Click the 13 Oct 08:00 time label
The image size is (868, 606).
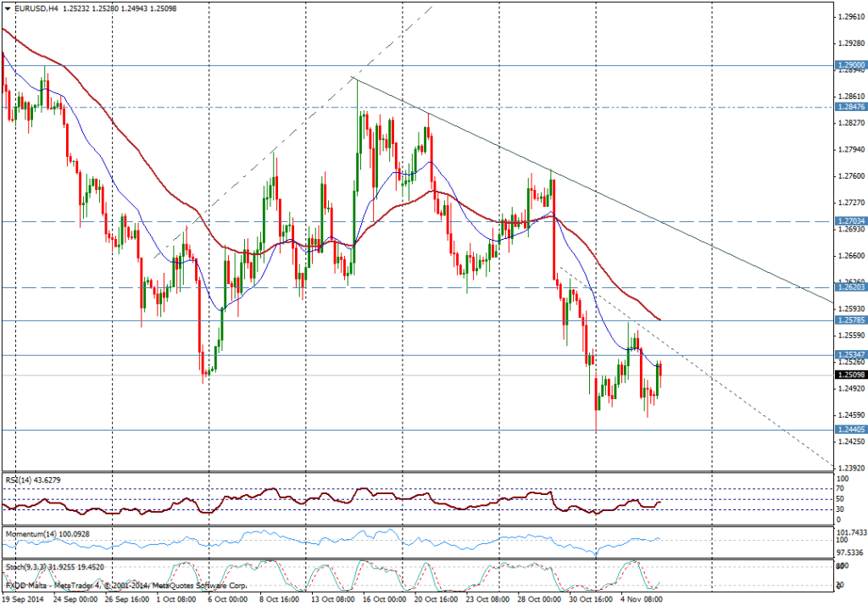[331, 598]
